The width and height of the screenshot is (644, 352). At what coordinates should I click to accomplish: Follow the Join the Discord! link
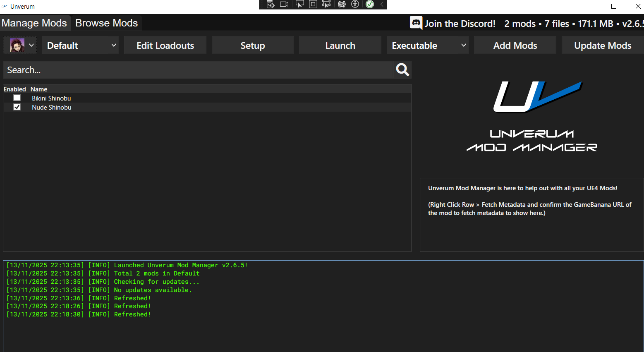coord(460,24)
